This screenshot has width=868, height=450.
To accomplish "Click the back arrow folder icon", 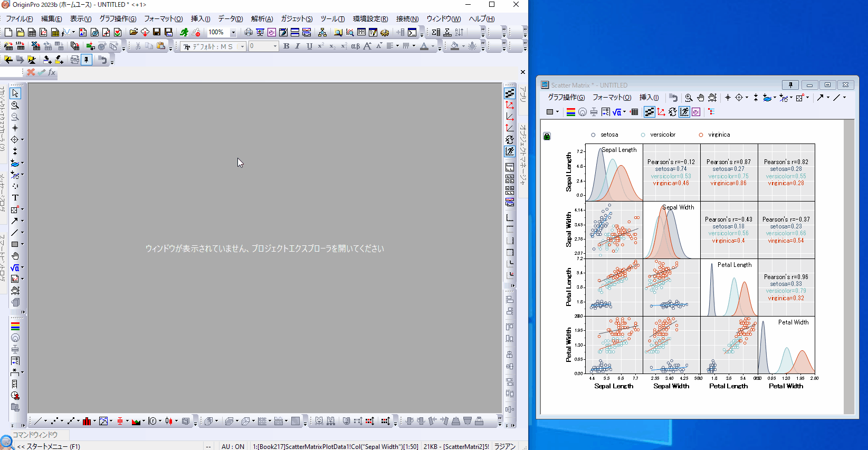I will click(x=8, y=60).
